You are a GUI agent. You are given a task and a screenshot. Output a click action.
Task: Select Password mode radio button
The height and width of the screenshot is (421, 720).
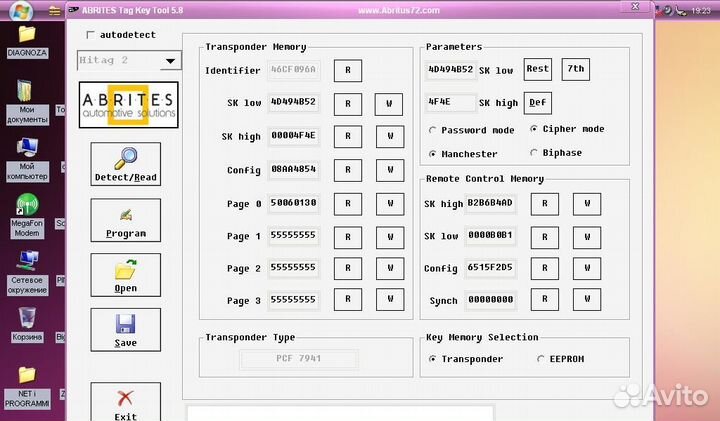click(x=432, y=130)
